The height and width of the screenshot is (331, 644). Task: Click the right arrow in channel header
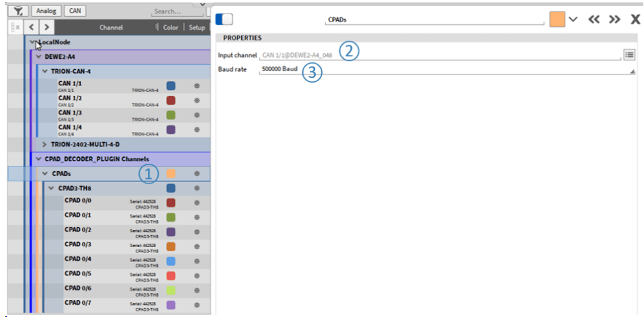click(x=45, y=28)
